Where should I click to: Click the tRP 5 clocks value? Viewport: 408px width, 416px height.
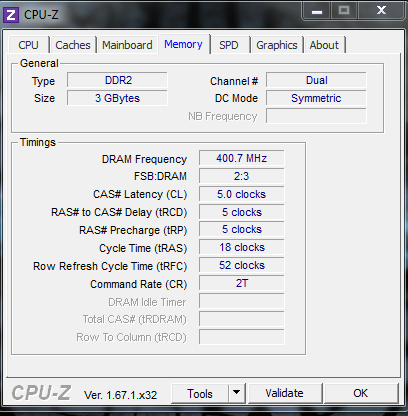(242, 230)
